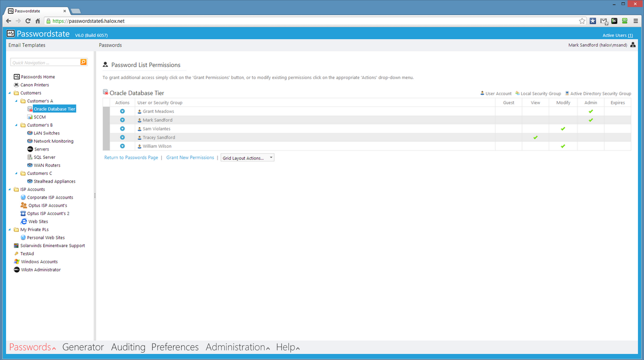The height and width of the screenshot is (360, 644).
Task: Click the Passwords breadcrumb heading
Action: click(110, 45)
